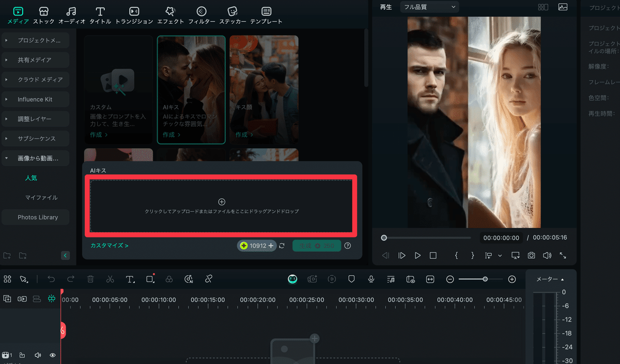Image resolution: width=620 pixels, height=364 pixels.
Task: Expand the クラウド メディア sidebar section
Action: pyautogui.click(x=35, y=79)
